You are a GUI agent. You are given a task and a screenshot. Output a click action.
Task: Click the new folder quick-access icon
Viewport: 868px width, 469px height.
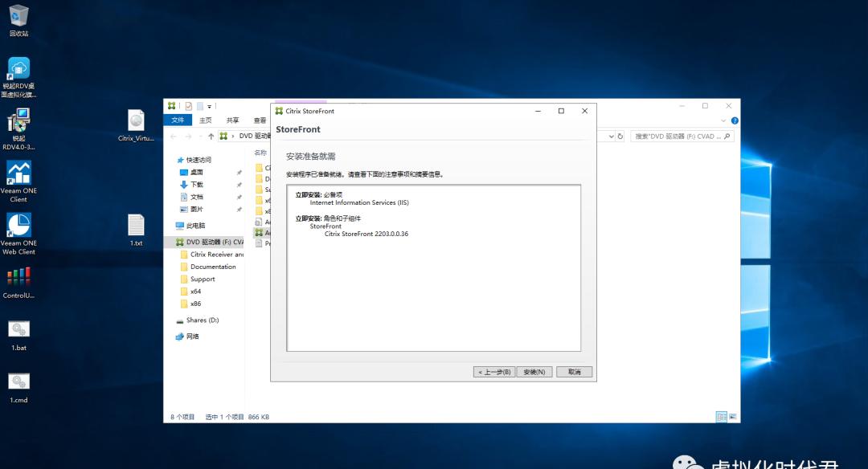pyautogui.click(x=200, y=106)
